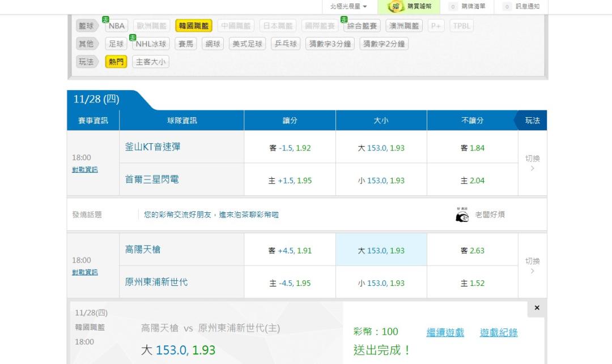Image resolution: width=612 pixels, height=364 pixels.
Task: Click the 大小 column header
Action: 381,121
